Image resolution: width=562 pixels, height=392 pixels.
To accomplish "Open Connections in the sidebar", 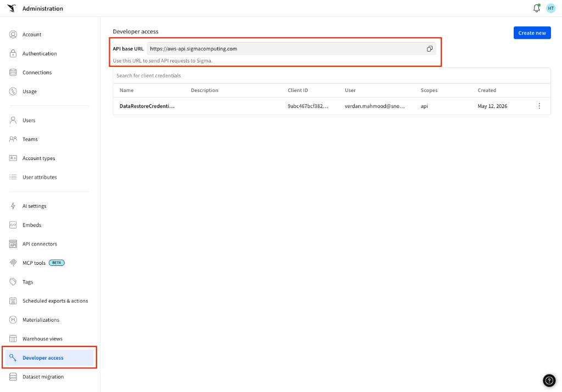I will (x=37, y=72).
